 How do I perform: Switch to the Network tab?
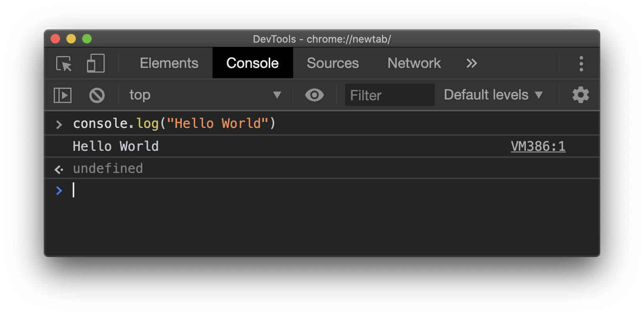414,63
